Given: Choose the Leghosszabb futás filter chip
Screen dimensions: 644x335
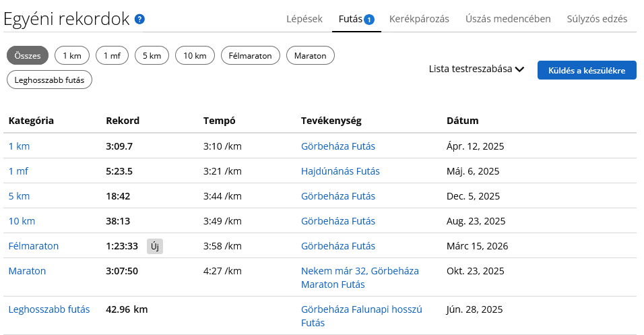Looking at the screenshot, I should click(x=49, y=80).
